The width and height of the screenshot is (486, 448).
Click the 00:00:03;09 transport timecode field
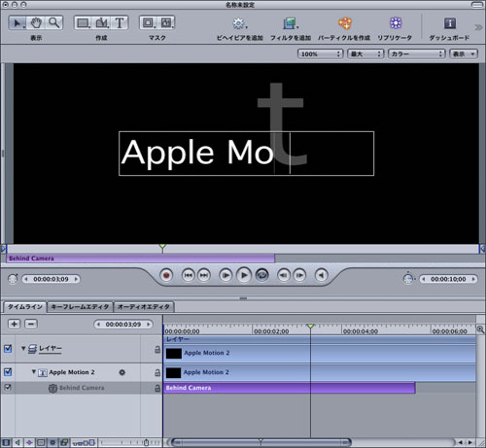coord(51,279)
